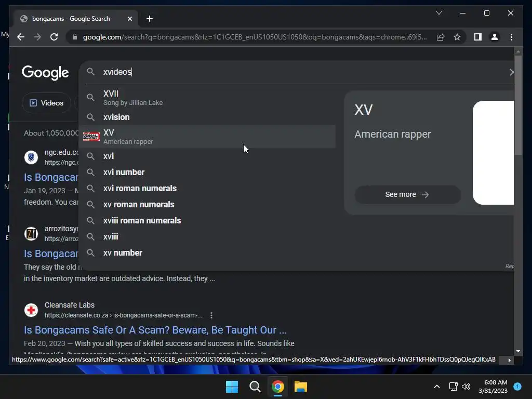Viewport: 532px width, 399px height.
Task: Open the volume control in tray
Action: point(466,387)
